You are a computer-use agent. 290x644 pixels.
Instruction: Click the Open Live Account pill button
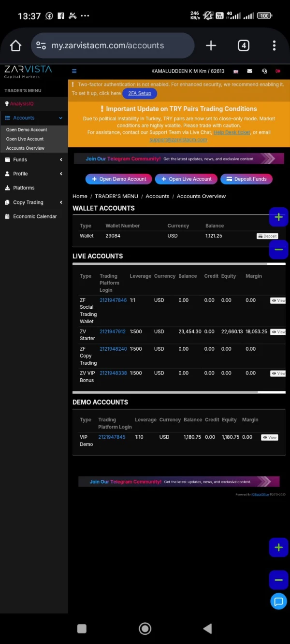pyautogui.click(x=186, y=179)
